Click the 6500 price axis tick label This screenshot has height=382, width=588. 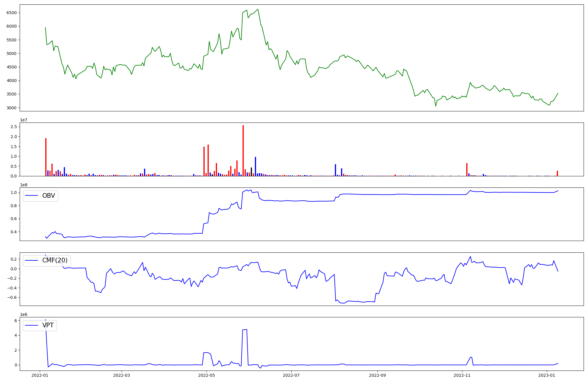[x=11, y=13]
